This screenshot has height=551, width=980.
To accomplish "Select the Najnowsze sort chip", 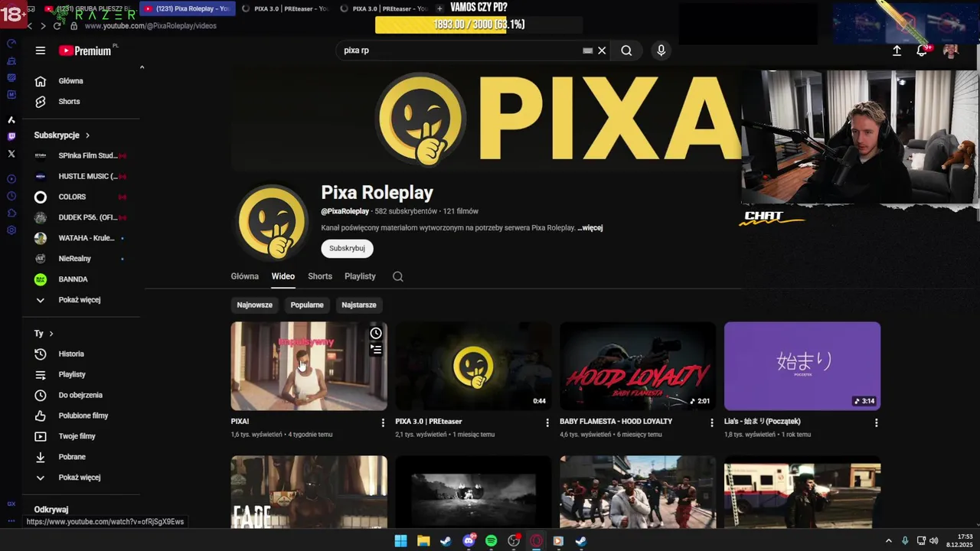I will point(254,305).
